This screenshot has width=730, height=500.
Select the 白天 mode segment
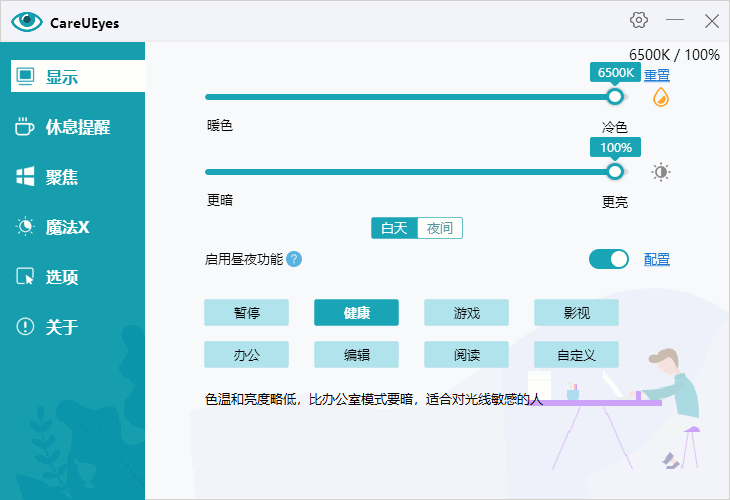coord(394,228)
